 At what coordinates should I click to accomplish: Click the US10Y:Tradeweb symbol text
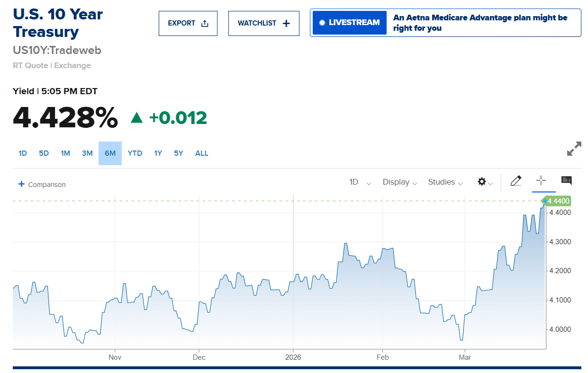57,50
